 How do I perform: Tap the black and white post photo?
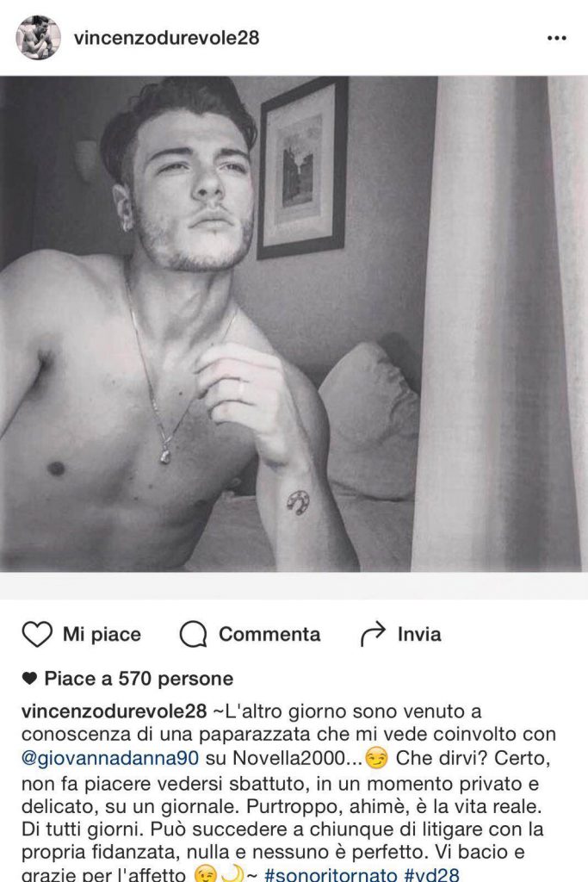click(294, 324)
